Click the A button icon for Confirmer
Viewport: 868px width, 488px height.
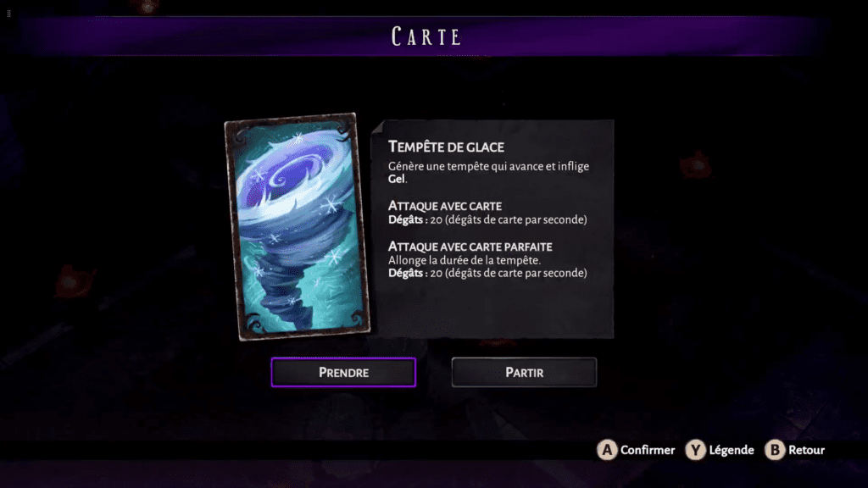point(607,450)
